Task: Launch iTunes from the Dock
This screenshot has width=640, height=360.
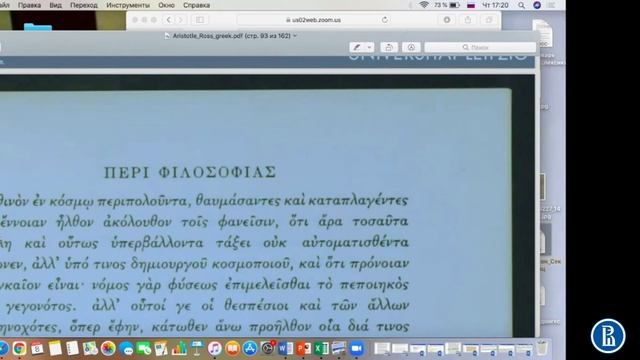Action: click(214, 348)
